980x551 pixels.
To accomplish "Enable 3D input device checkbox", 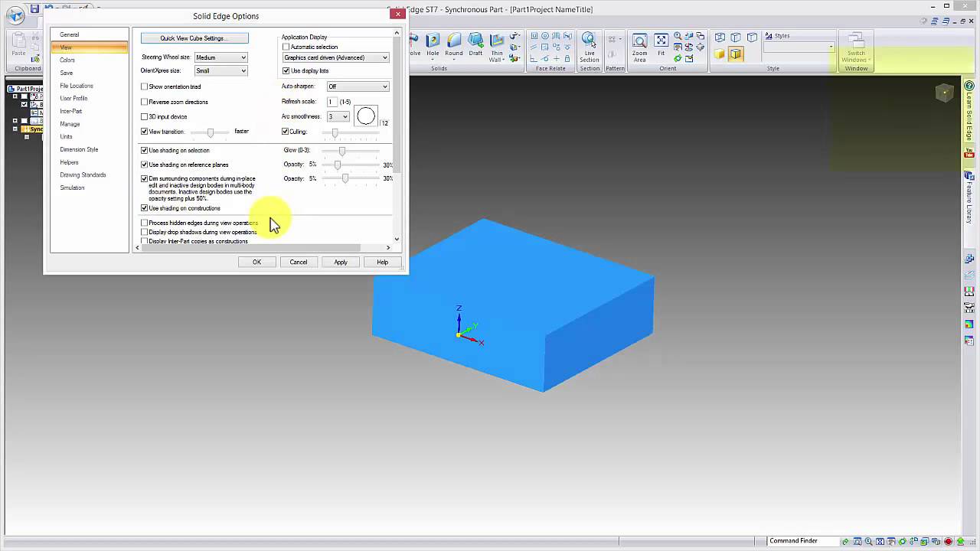I will point(145,116).
